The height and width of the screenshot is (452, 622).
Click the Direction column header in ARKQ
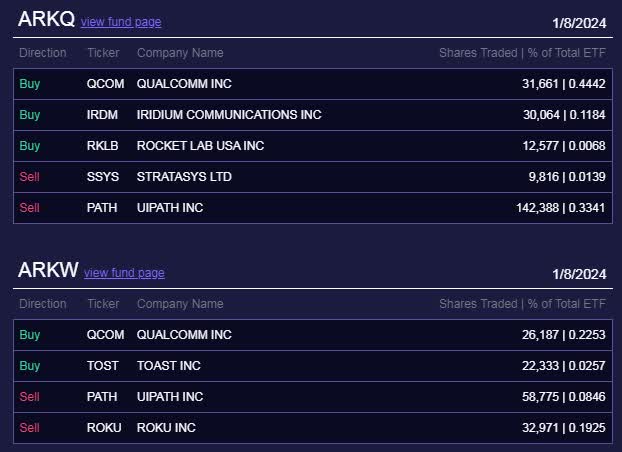click(43, 53)
